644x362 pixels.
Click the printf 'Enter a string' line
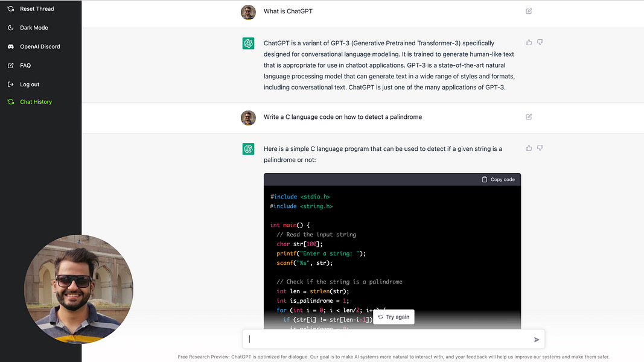point(320,253)
